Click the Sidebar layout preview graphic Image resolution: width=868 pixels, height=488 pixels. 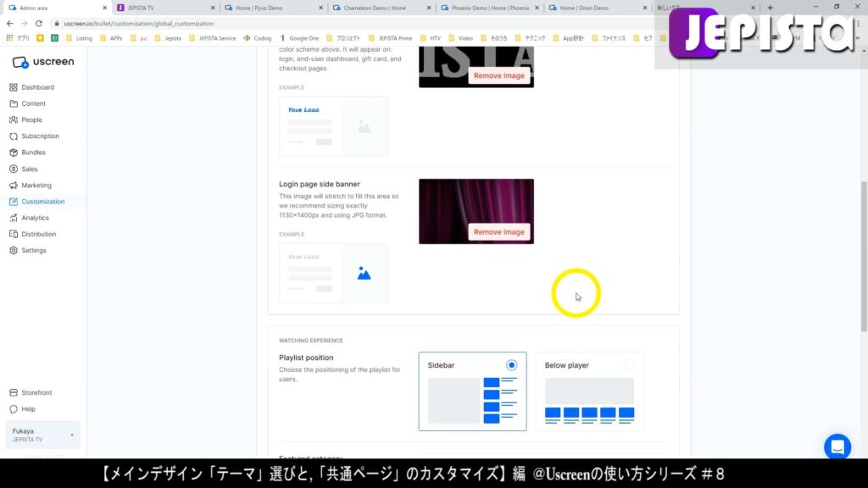tap(472, 401)
